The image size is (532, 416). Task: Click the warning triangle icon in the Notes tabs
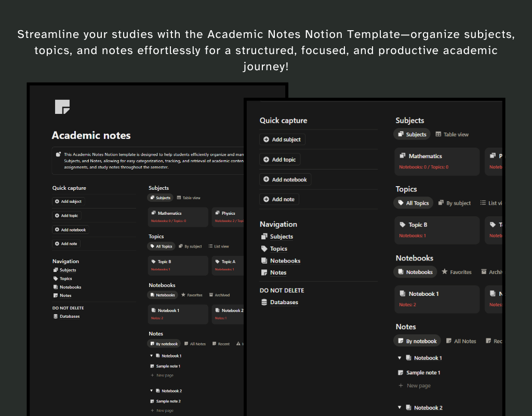pyautogui.click(x=238, y=344)
